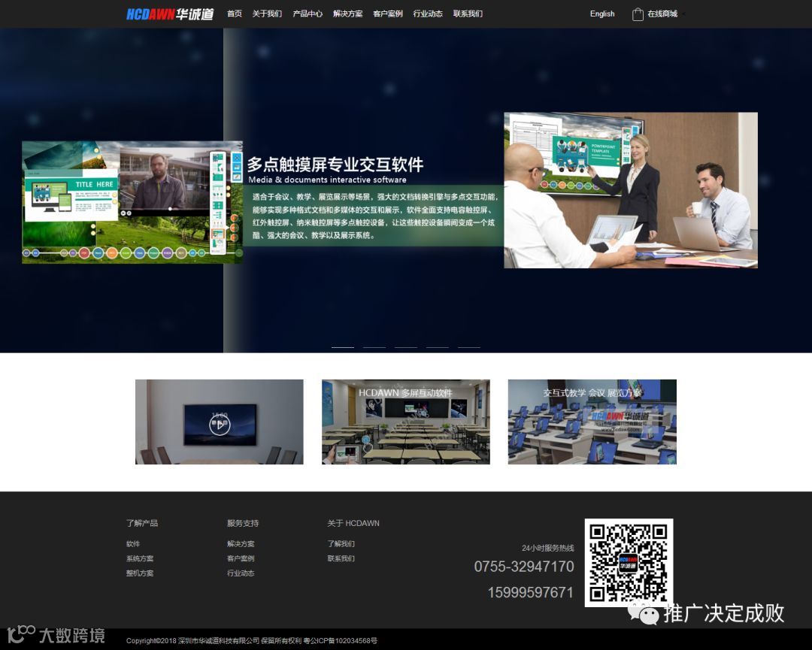Select the fourth carousel slide indicator
812x650 pixels.
coord(437,347)
